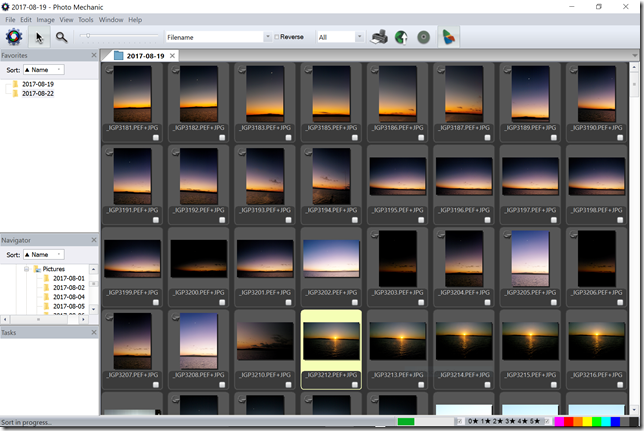Image resolution: width=644 pixels, height=431 pixels.
Task: Click the rotate icon on _IGP3181 thumbnail
Action: tap(109, 69)
